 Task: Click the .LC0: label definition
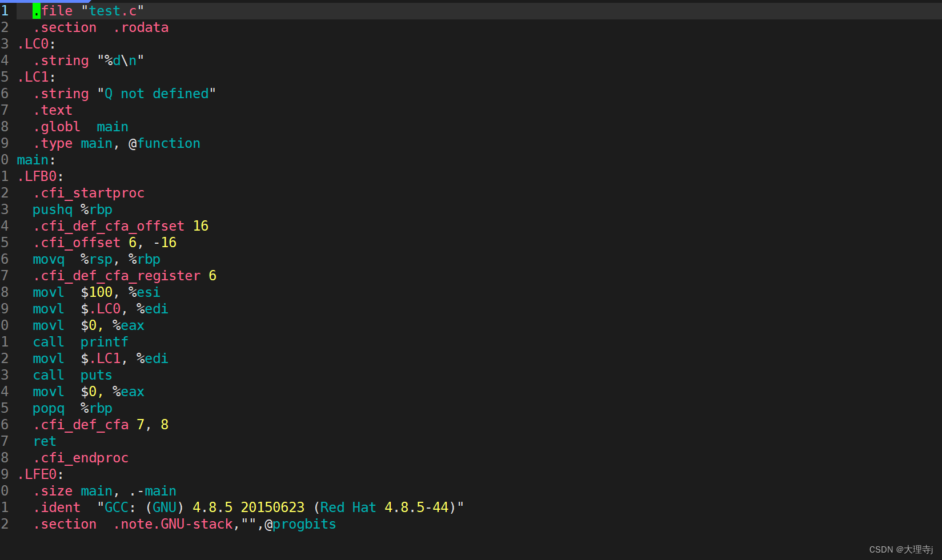[x=36, y=44]
